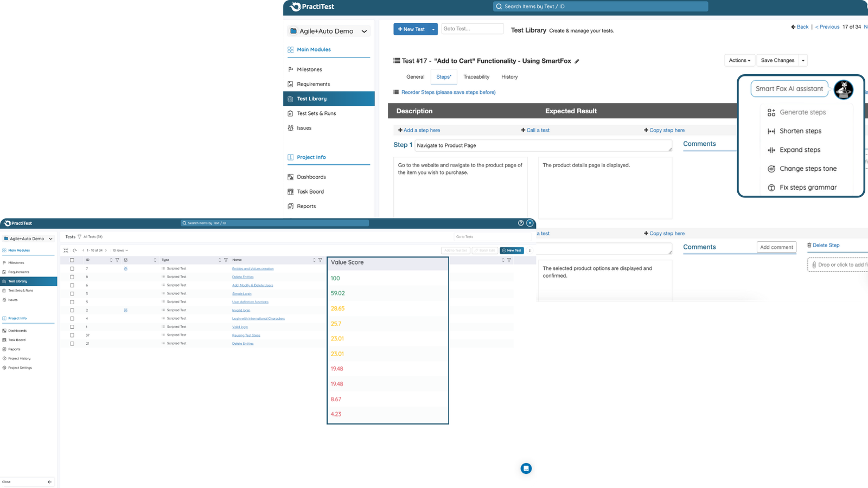The height and width of the screenshot is (488, 868).
Task: Click the pencil icon beside Test #17 title
Action: 577,61
